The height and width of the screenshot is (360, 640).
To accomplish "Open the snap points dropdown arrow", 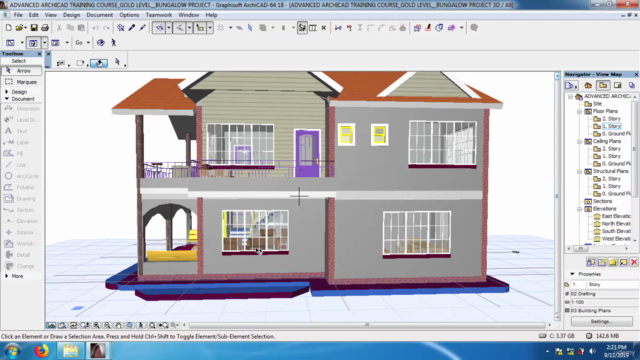I will click(189, 28).
